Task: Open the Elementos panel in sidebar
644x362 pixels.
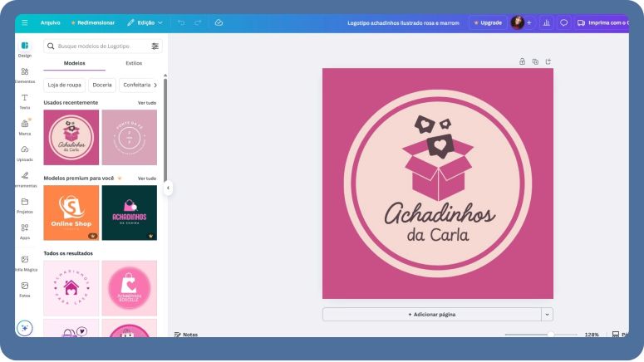Action: tap(24, 74)
